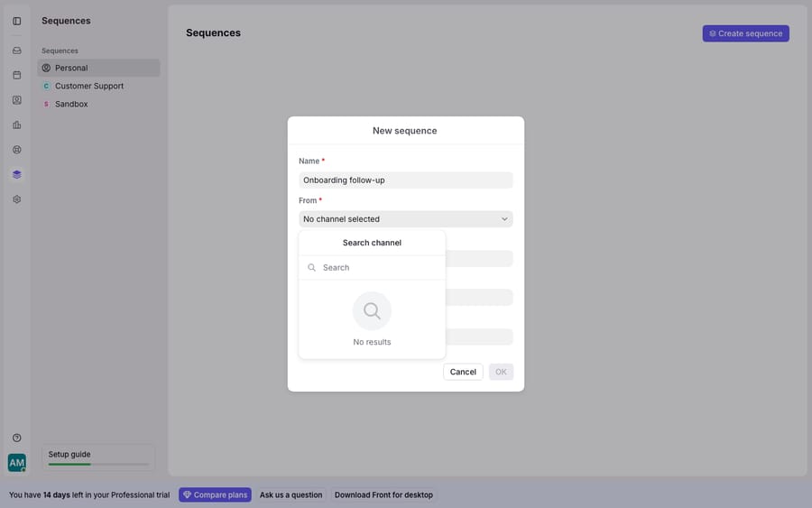Click the Personal user-circle icon
The image size is (812, 508).
pyautogui.click(x=46, y=68)
